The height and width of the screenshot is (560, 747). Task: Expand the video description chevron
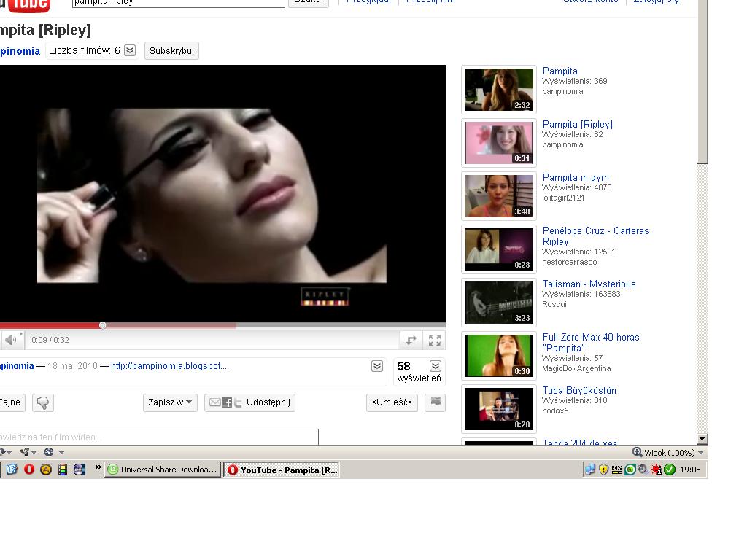(x=377, y=366)
